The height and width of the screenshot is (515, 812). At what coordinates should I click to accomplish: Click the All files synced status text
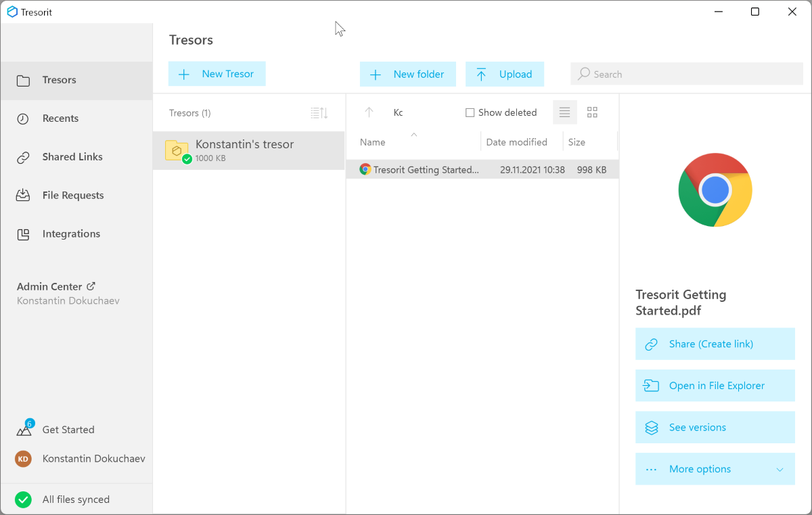[76, 499]
